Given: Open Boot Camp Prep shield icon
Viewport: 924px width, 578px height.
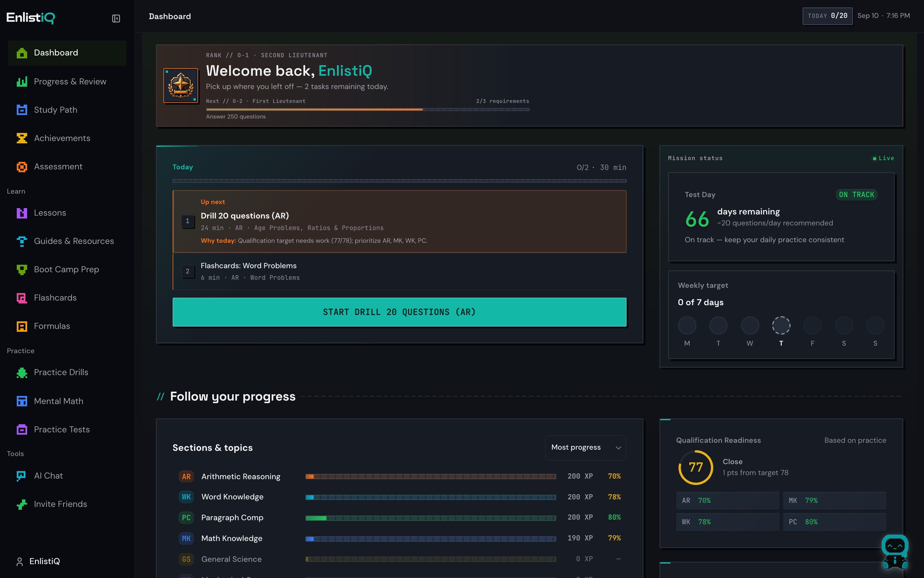Looking at the screenshot, I should coord(22,270).
